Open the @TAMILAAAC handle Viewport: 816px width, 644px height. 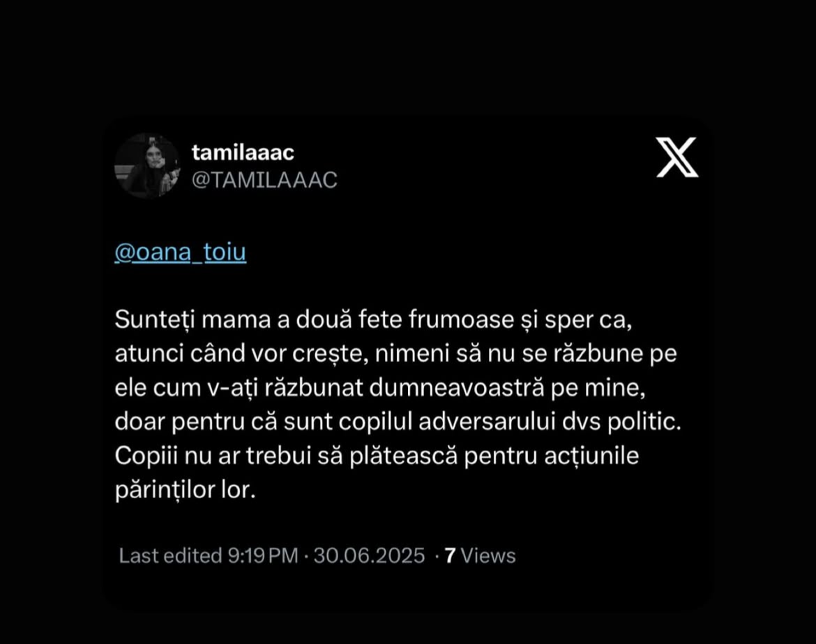click(x=264, y=180)
